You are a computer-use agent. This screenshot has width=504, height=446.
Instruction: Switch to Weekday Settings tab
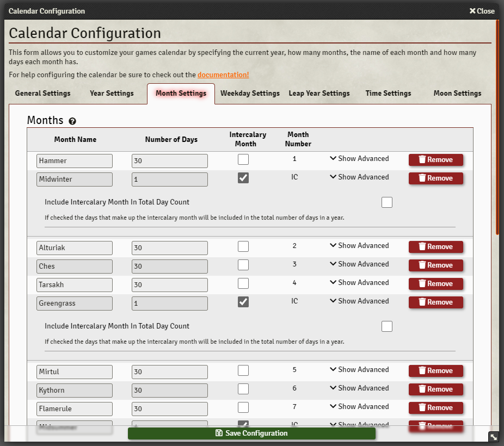pyautogui.click(x=250, y=94)
